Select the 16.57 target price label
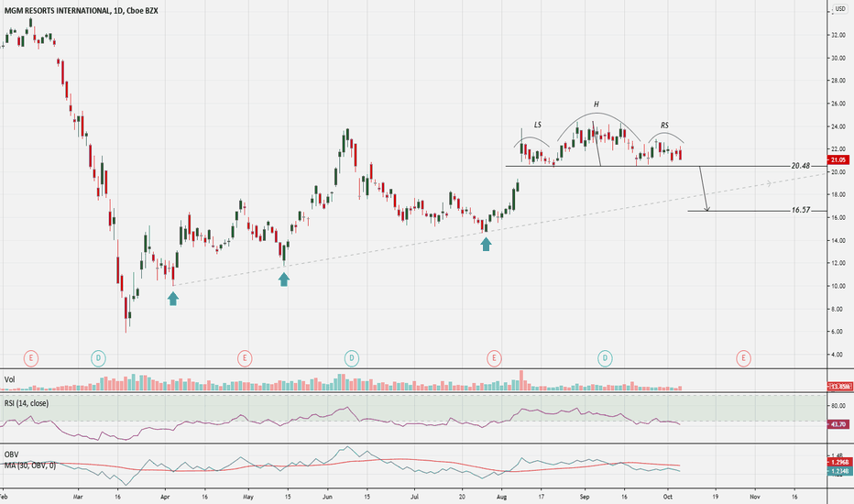 pos(801,210)
